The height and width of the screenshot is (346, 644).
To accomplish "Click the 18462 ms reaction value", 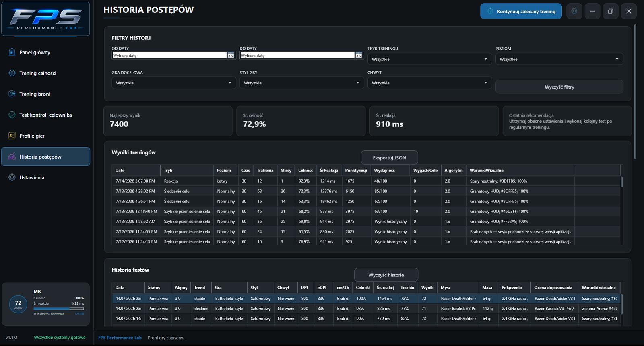I will tap(329, 201).
